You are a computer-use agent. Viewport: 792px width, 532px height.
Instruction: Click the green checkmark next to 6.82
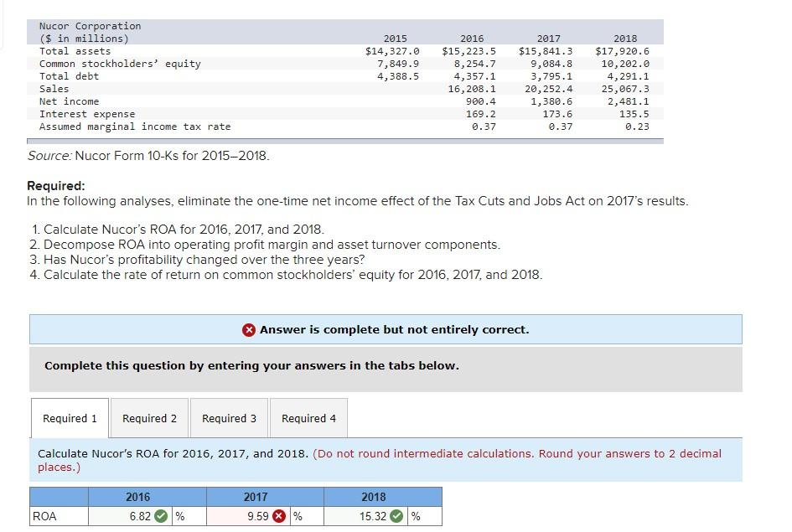(x=161, y=516)
